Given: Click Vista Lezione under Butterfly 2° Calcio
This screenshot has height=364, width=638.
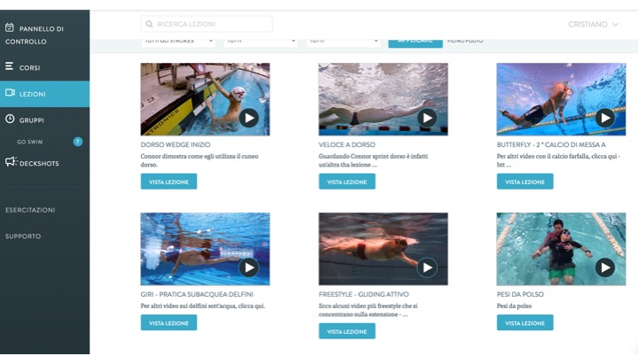Looking at the screenshot, I should pyautogui.click(x=525, y=182).
